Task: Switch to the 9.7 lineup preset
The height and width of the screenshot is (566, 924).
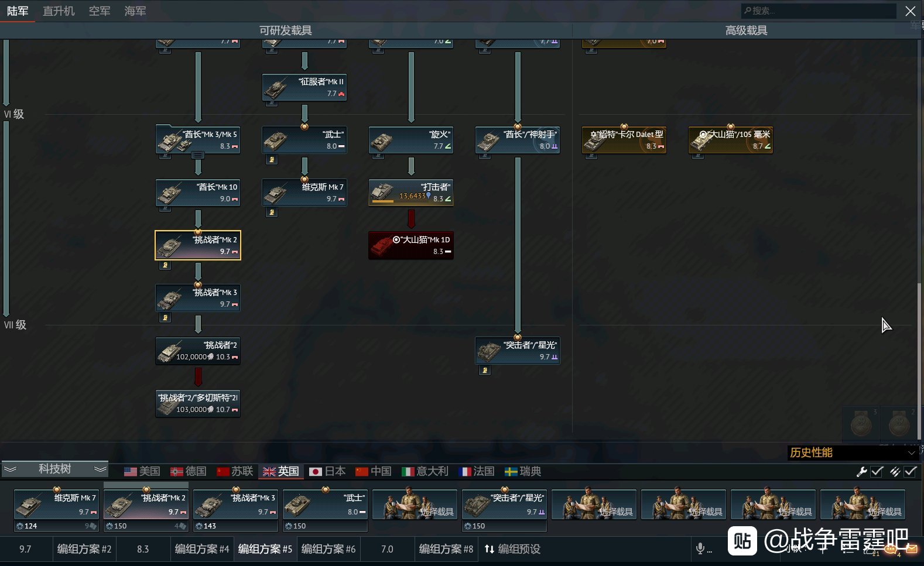Action: pyautogui.click(x=25, y=549)
